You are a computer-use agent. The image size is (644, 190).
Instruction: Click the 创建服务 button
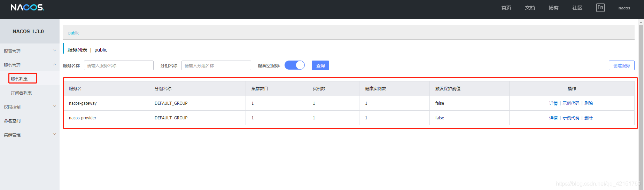(x=622, y=65)
